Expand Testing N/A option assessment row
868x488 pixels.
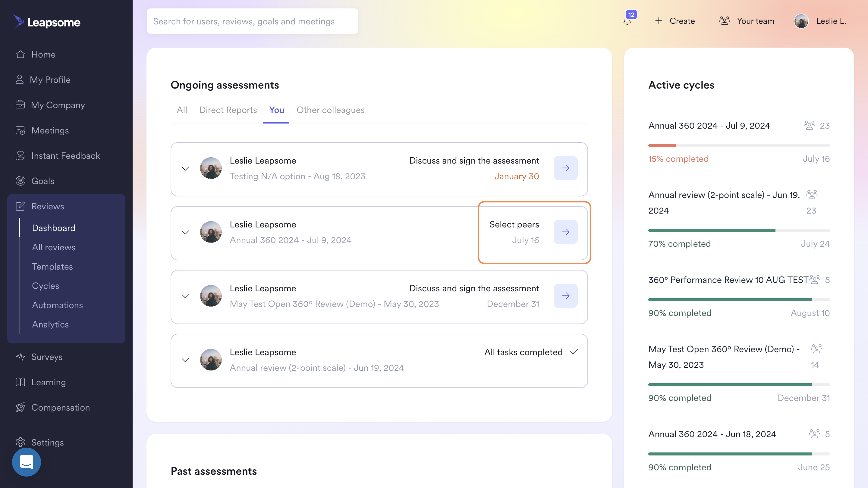tap(185, 168)
